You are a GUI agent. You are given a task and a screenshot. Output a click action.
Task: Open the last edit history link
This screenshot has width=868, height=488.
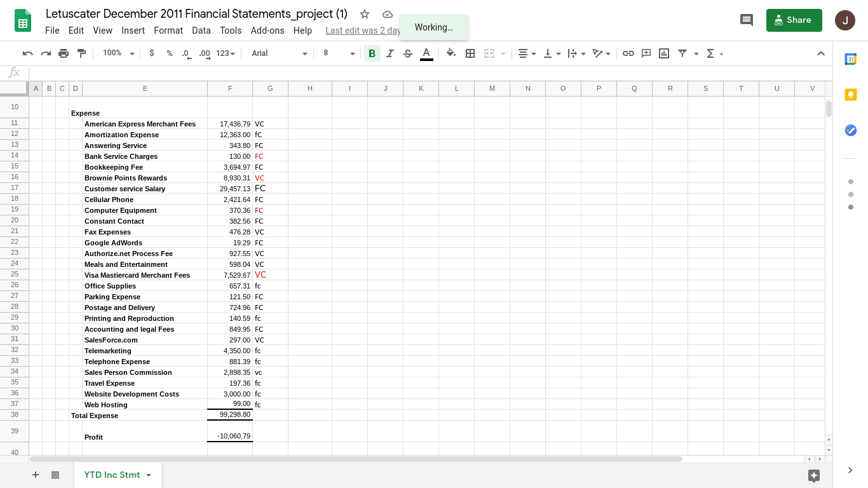[x=363, y=30]
